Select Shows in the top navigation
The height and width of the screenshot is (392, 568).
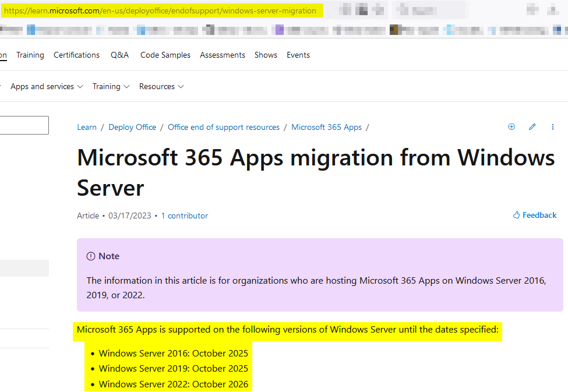pos(266,55)
